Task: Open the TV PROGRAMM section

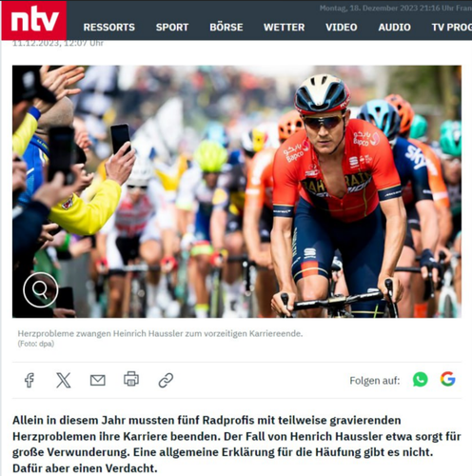Action: coord(452,28)
